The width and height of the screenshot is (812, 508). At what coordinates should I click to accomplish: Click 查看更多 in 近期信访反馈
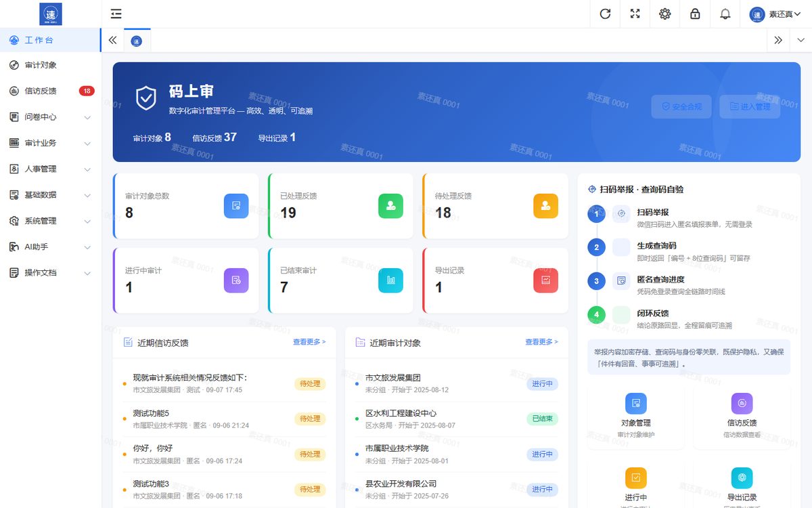[309, 342]
